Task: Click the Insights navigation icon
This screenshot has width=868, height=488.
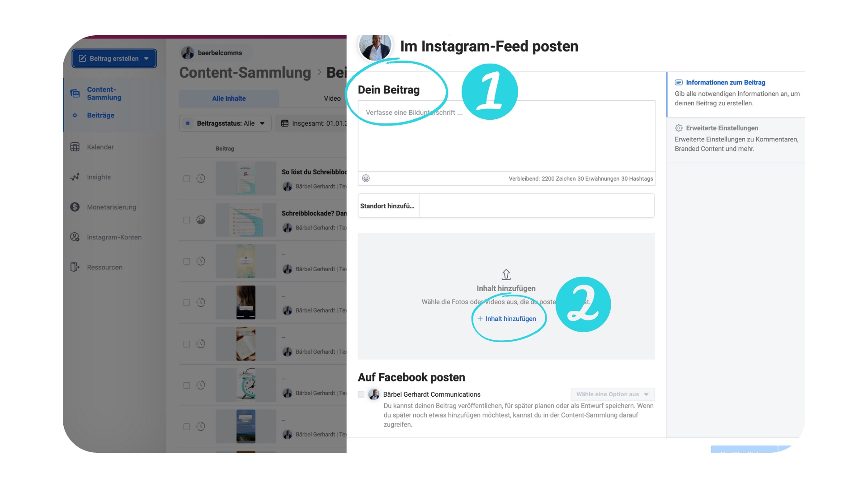Action: (75, 176)
